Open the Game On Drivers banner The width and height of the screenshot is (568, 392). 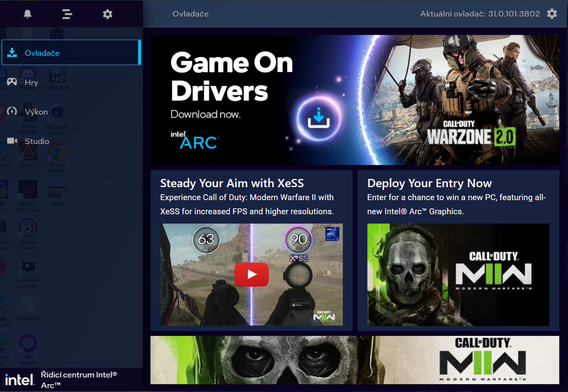[x=355, y=100]
